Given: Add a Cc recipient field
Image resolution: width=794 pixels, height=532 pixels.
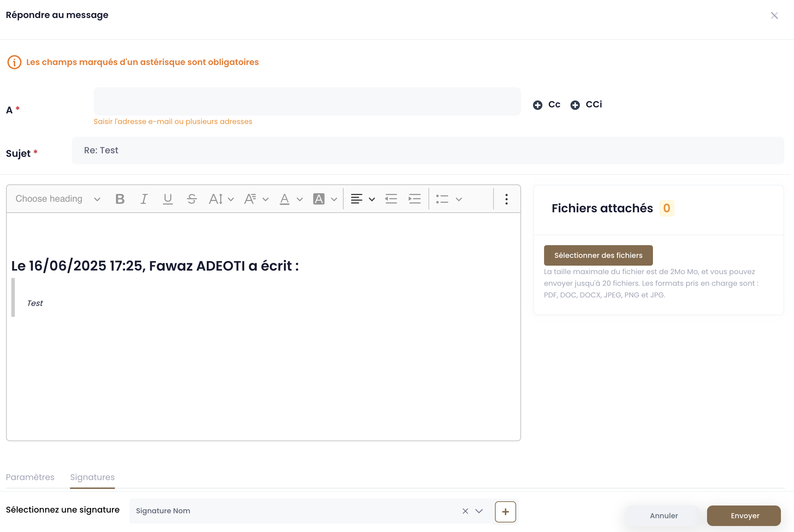Looking at the screenshot, I should (x=547, y=105).
